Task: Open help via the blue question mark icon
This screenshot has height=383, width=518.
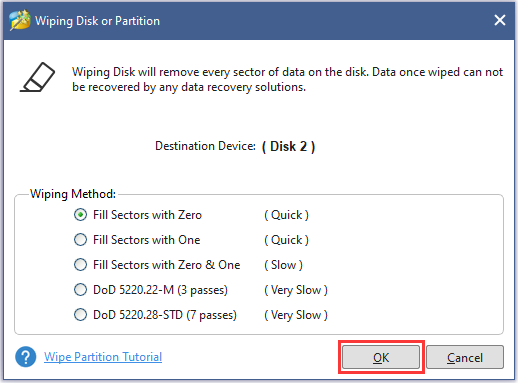Action: (x=26, y=357)
